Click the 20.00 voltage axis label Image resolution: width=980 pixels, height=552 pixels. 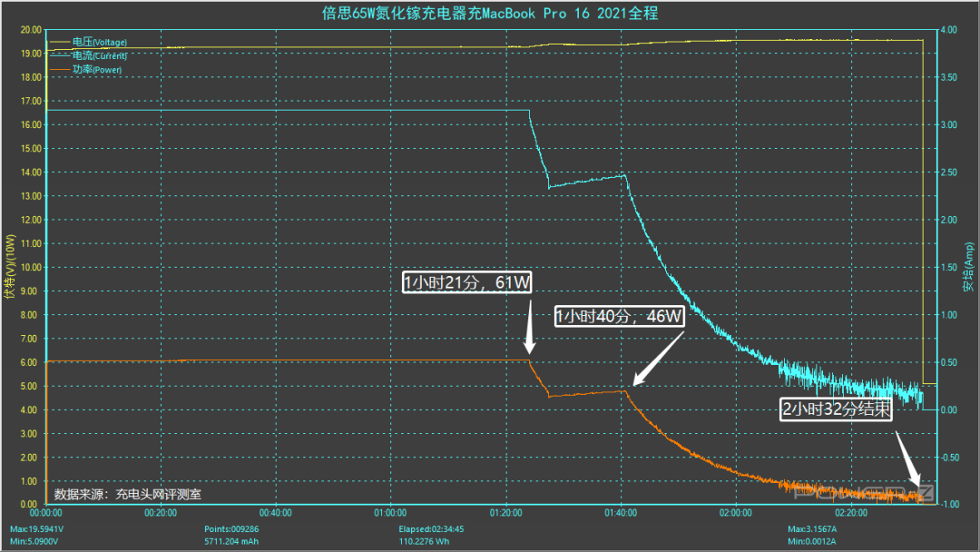pyautogui.click(x=31, y=29)
